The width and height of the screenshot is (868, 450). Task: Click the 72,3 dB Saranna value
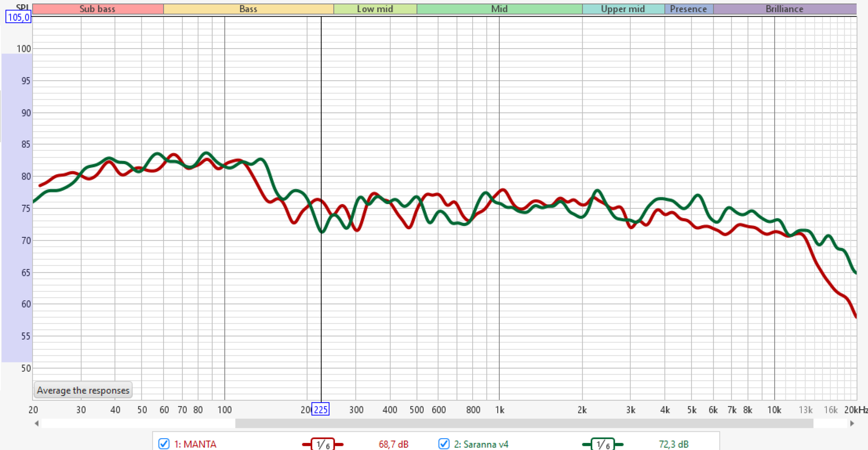674,444
